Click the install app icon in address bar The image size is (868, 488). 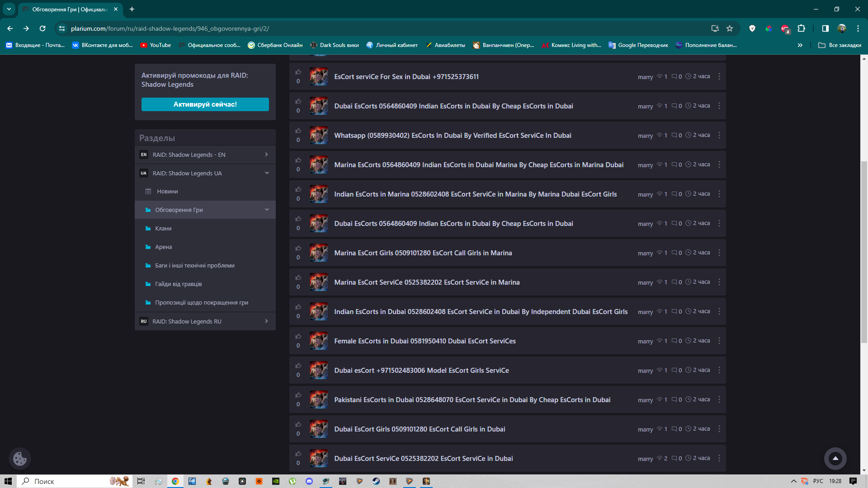[715, 28]
